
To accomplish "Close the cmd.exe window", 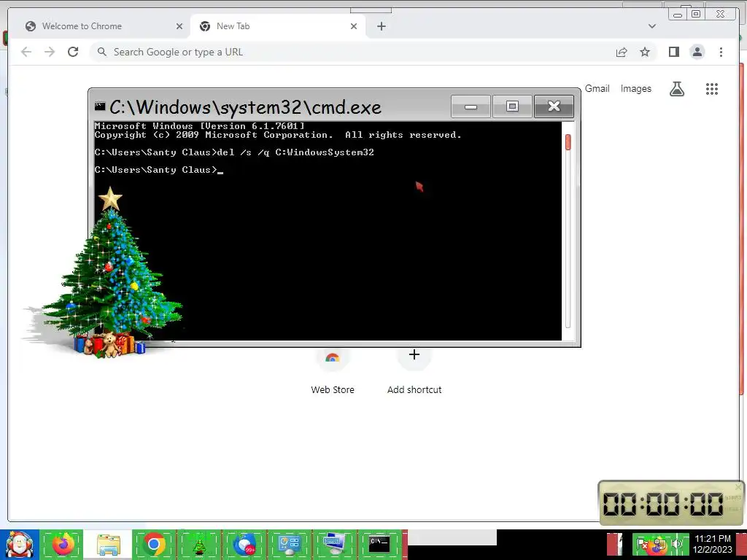I will tap(554, 106).
